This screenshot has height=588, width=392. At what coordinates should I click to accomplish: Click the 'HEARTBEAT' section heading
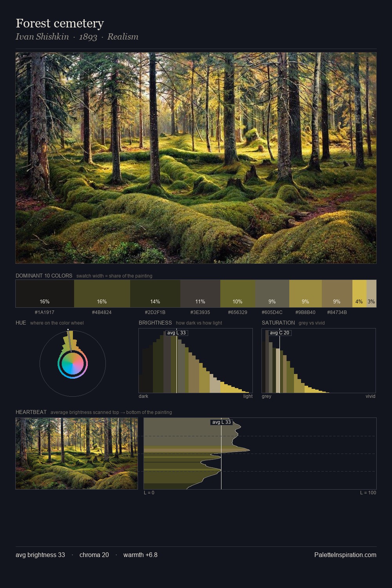[x=31, y=412]
